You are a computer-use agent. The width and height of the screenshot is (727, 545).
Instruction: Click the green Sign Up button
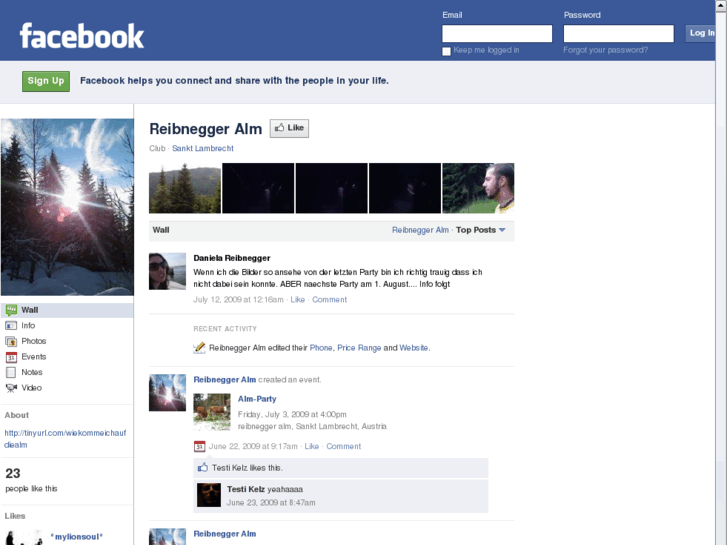coord(46,81)
